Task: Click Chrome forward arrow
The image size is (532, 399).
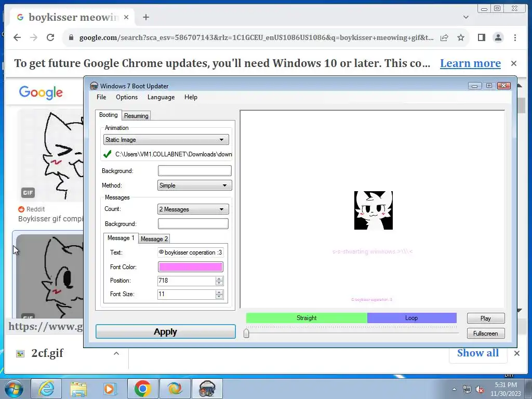Action: click(34, 37)
